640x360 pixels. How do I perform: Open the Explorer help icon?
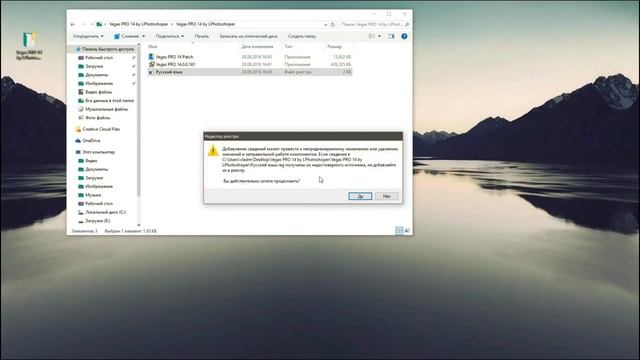[404, 36]
